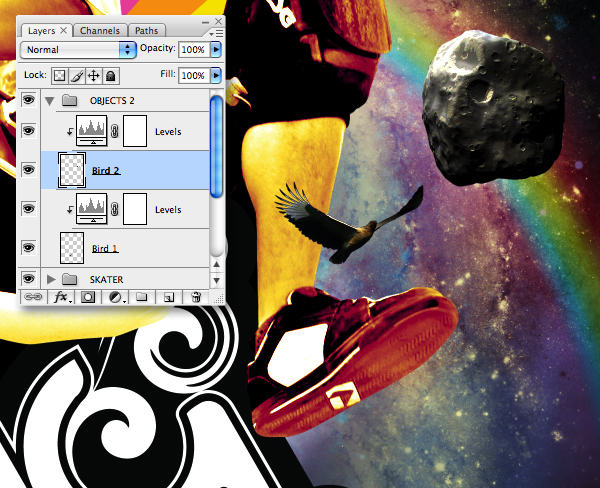Minimize the Layers panel
Viewport: 600px width, 488px height.
(x=205, y=22)
